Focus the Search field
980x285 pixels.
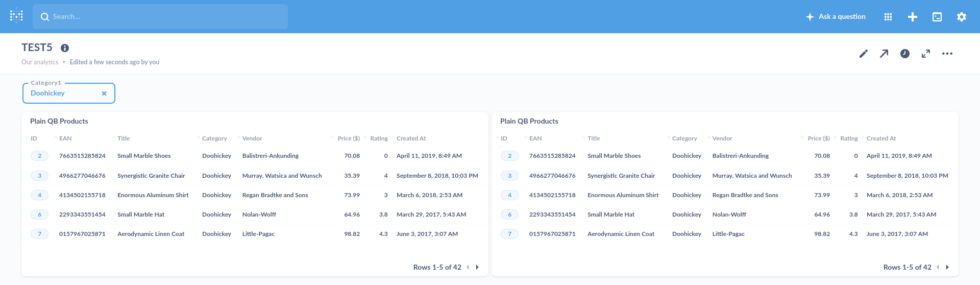160,16
